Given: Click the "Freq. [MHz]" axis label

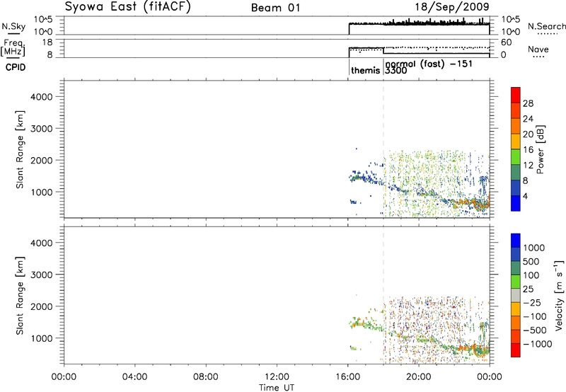Looking at the screenshot, I should coord(13,47).
